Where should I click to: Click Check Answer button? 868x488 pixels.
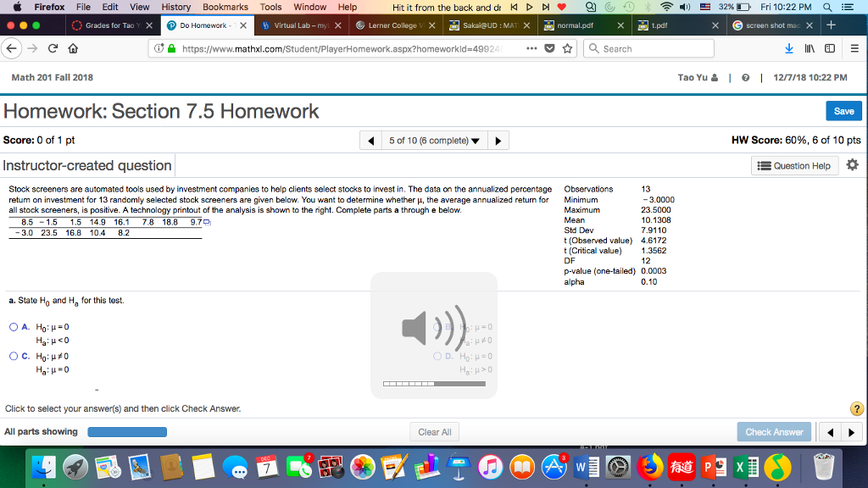tap(774, 432)
